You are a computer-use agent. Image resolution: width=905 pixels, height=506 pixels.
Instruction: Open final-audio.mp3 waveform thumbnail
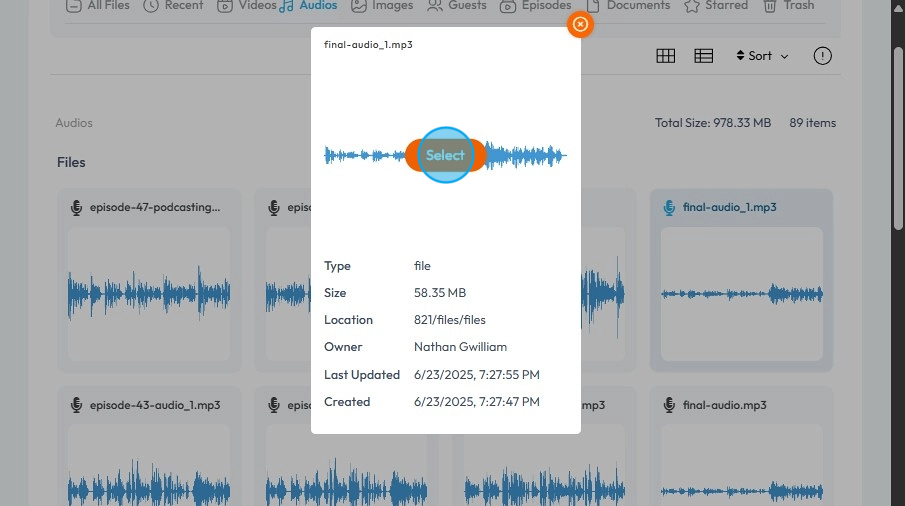pos(742,465)
